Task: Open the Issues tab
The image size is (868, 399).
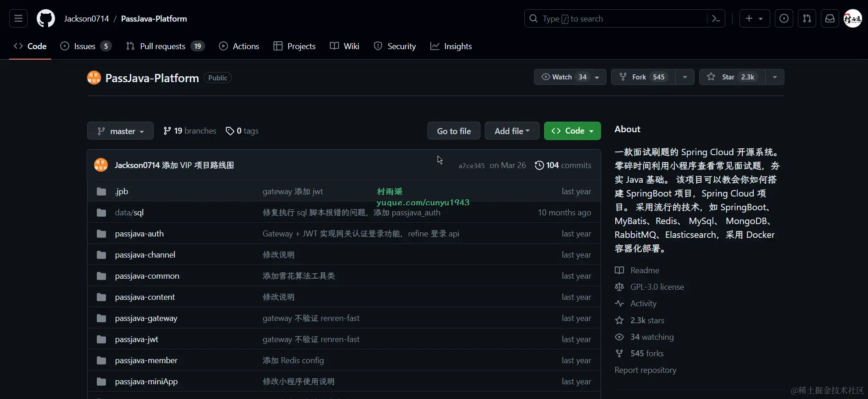Action: 86,46
